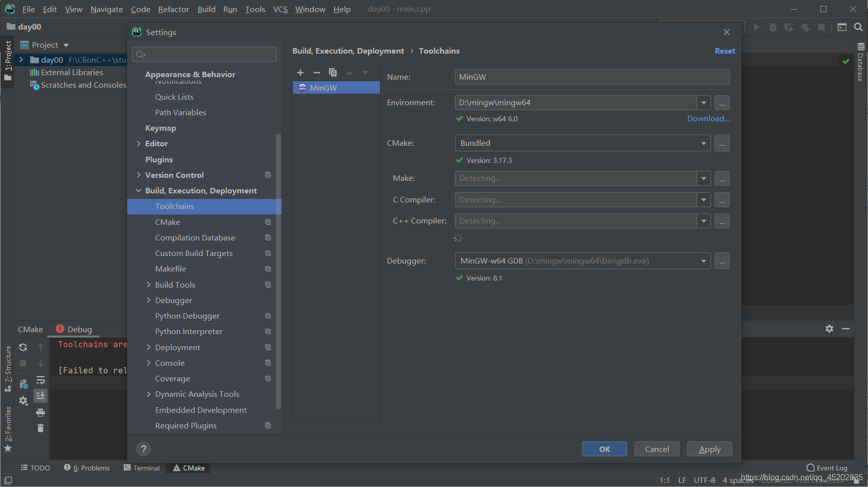Click the print icon in CMake panel
This screenshot has height=487, width=868.
point(41,412)
